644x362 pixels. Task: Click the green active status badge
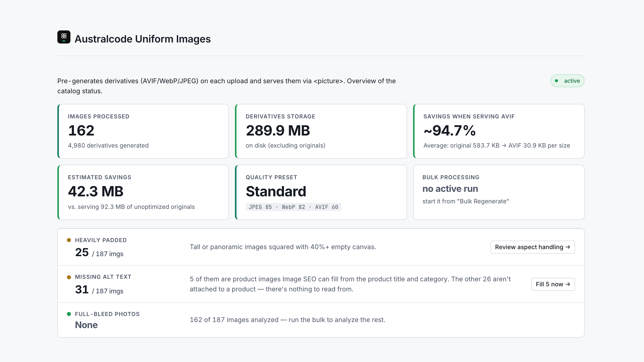tap(567, 81)
